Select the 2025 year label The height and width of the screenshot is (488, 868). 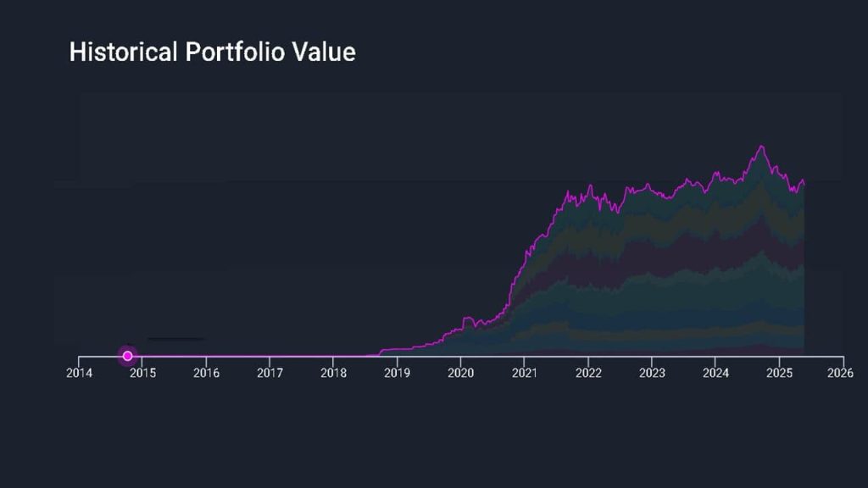779,373
